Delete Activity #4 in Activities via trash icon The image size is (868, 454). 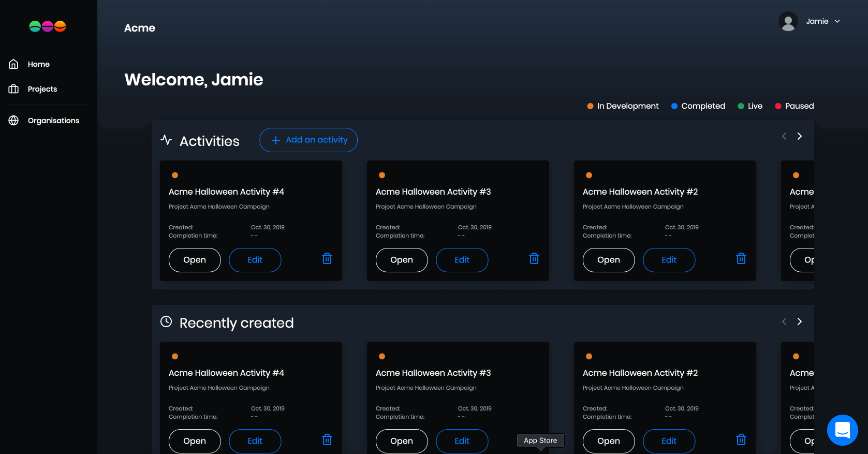click(327, 258)
